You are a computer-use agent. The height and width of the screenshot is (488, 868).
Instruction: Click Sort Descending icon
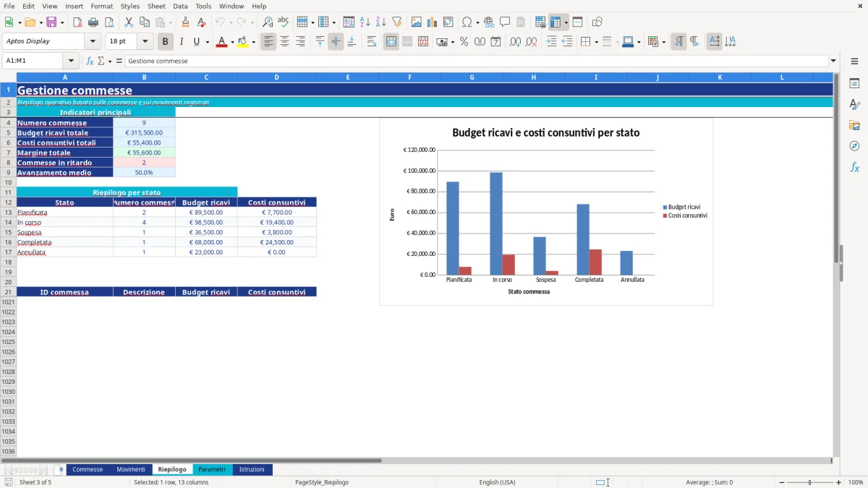coord(381,22)
